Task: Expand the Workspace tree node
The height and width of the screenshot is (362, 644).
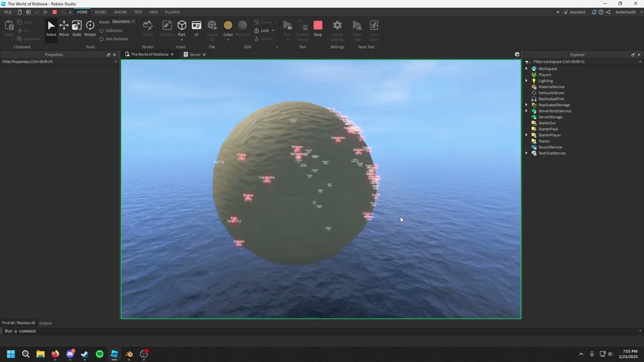Action: pyautogui.click(x=527, y=69)
